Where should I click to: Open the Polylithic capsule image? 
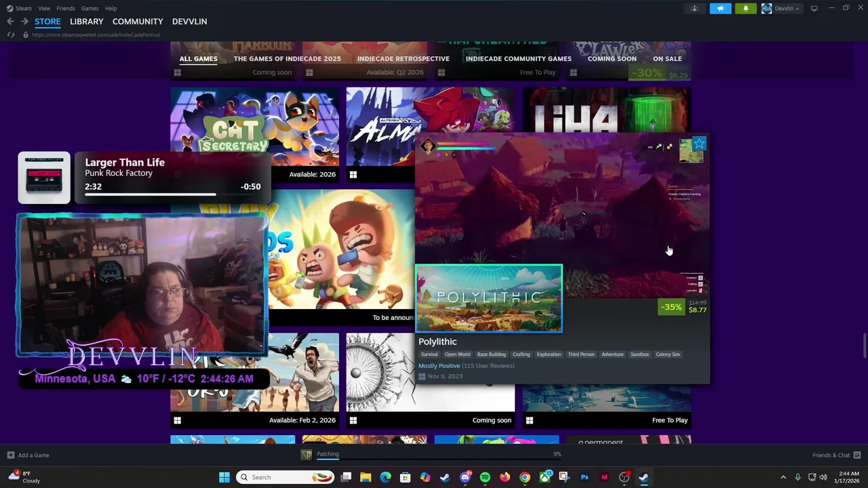click(x=489, y=298)
